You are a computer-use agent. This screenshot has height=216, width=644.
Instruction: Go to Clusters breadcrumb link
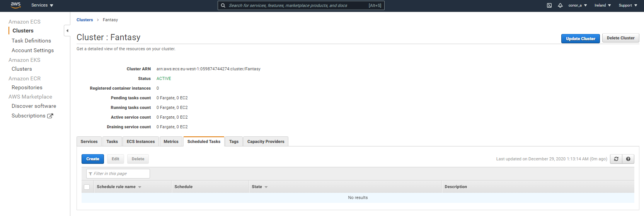point(85,20)
